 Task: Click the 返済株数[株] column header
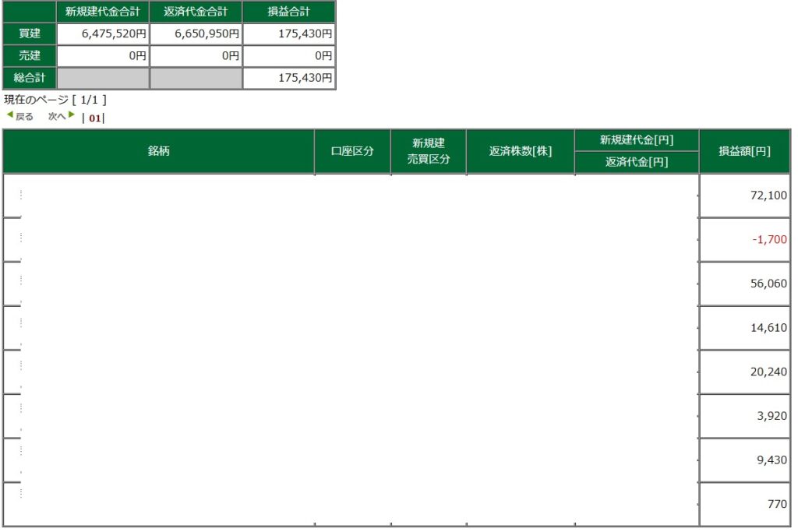[521, 151]
